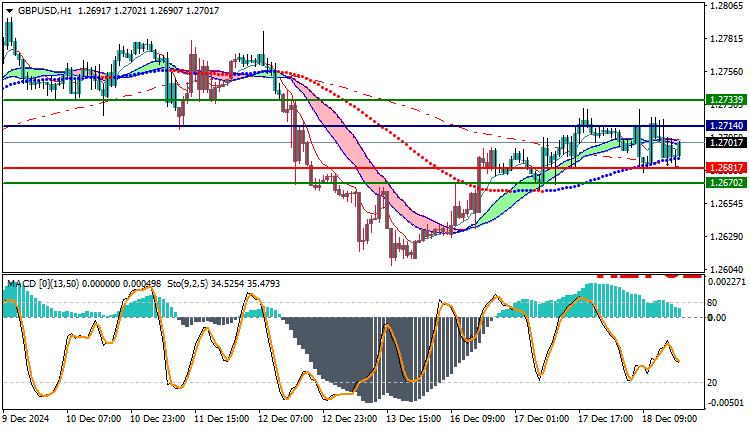This screenshot has width=750, height=430.
Task: Click the 1.26040 price scale label
Action: [x=727, y=270]
